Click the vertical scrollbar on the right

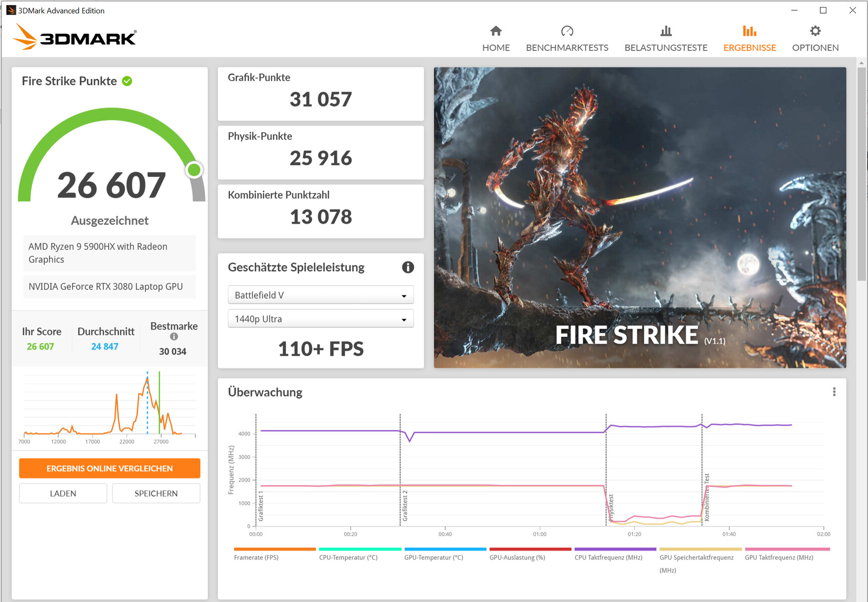[861, 174]
